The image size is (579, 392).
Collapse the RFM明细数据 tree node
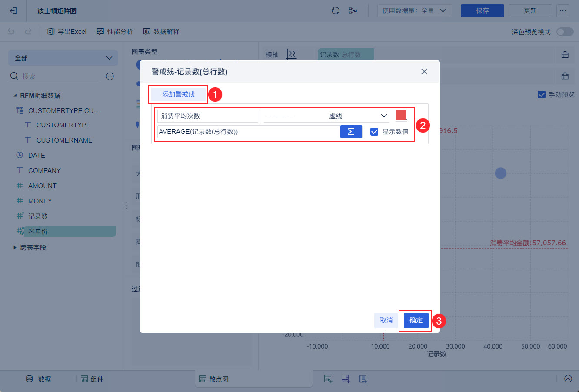(16, 96)
